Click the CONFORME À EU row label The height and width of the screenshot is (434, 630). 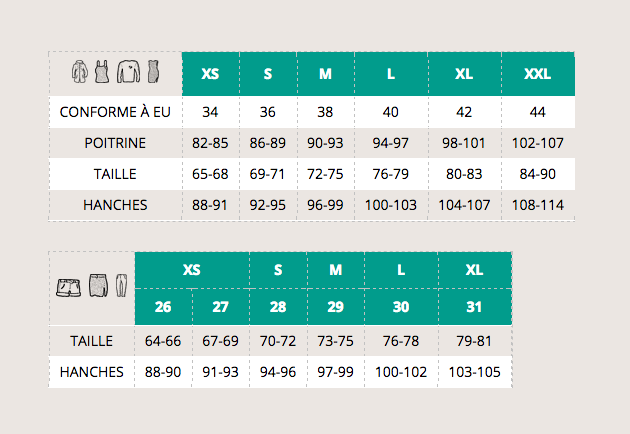[115, 112]
